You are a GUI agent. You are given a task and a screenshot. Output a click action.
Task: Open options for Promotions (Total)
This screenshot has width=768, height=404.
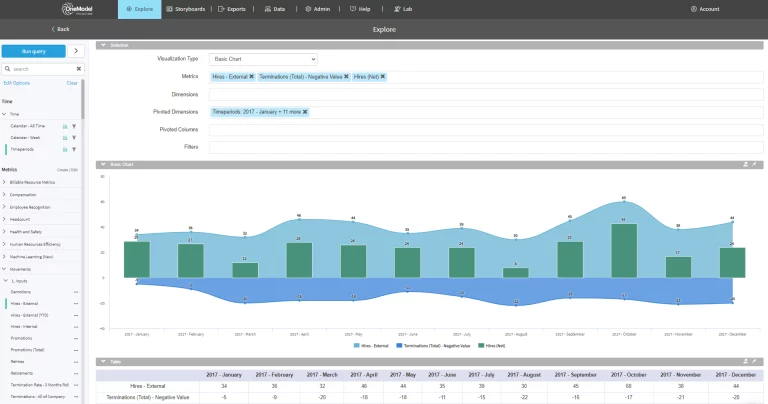[76, 350]
